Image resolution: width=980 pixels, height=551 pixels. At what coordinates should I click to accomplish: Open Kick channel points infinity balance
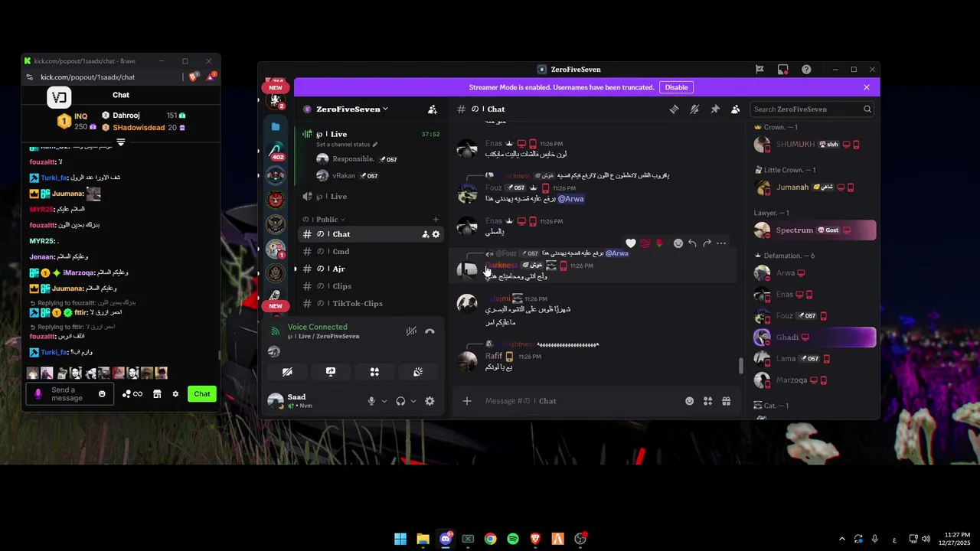click(x=132, y=394)
